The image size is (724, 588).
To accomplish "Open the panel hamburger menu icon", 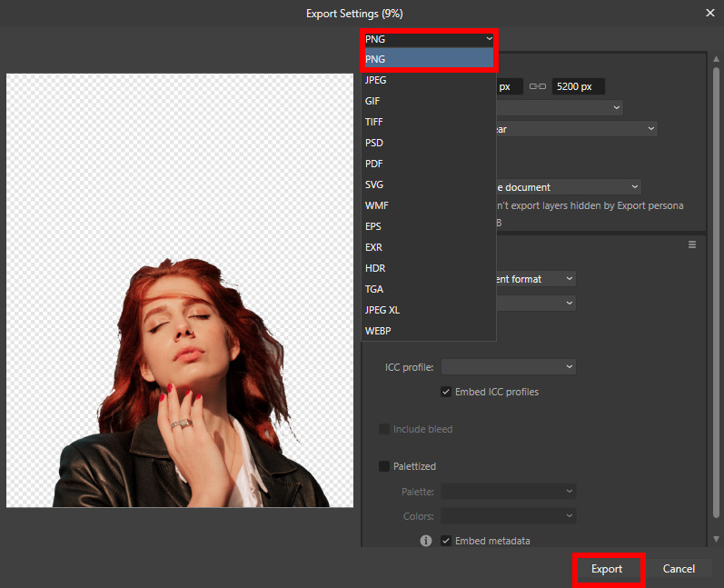I will (x=692, y=244).
